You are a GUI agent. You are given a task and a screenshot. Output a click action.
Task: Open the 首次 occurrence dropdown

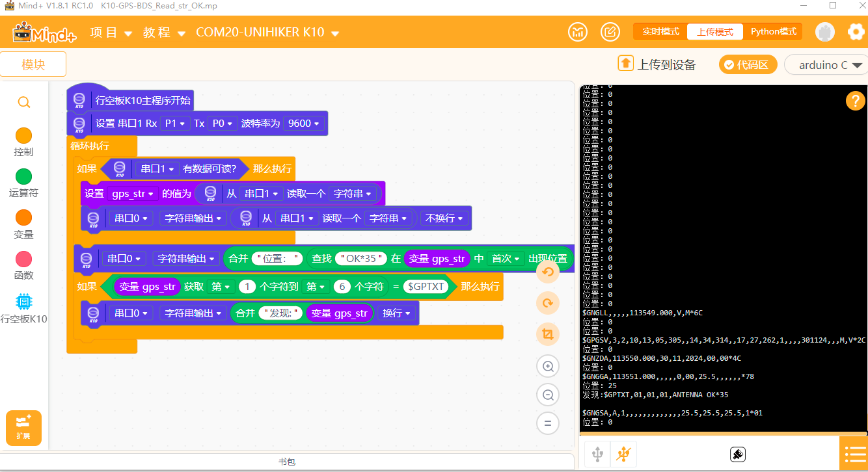pos(506,259)
